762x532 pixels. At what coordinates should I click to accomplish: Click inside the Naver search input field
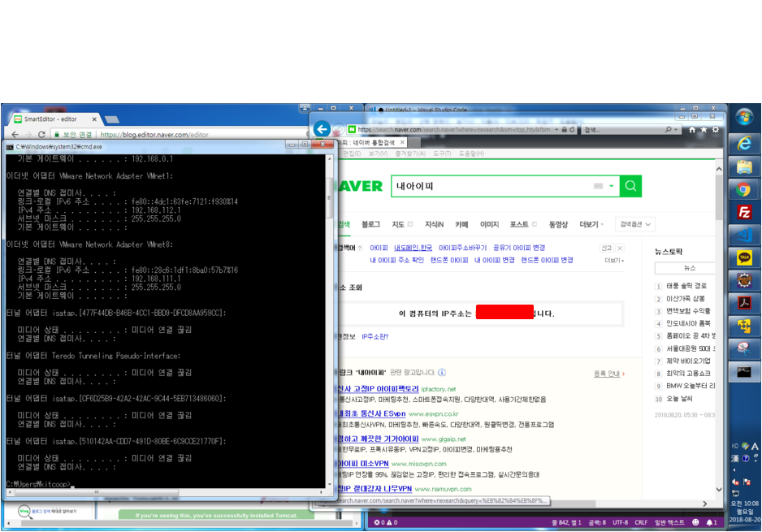coord(492,186)
